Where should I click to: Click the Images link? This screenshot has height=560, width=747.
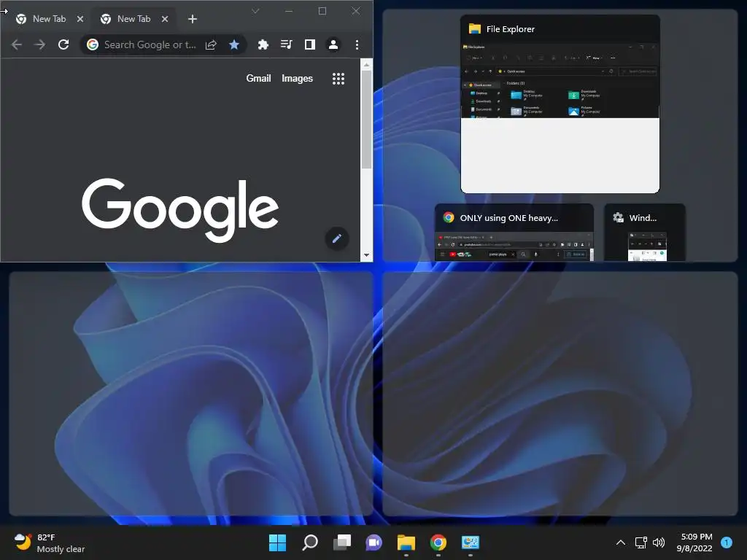(x=297, y=79)
